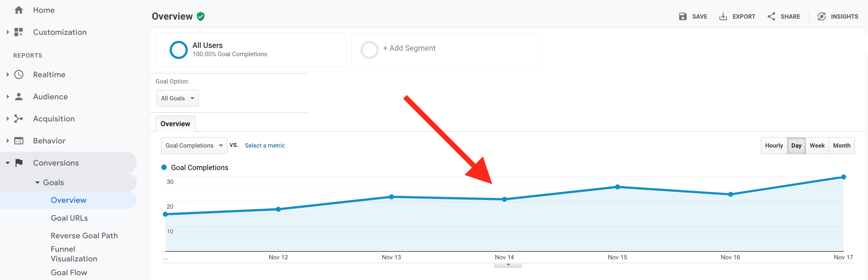
Task: Click + Add Segment
Action: pos(409,48)
